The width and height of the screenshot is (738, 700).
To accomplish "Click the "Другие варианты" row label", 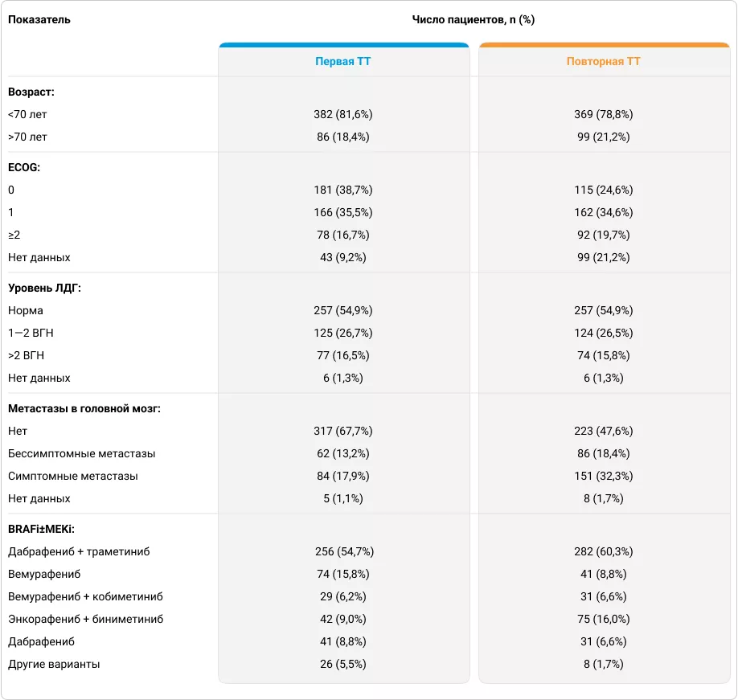I will (x=54, y=664).
